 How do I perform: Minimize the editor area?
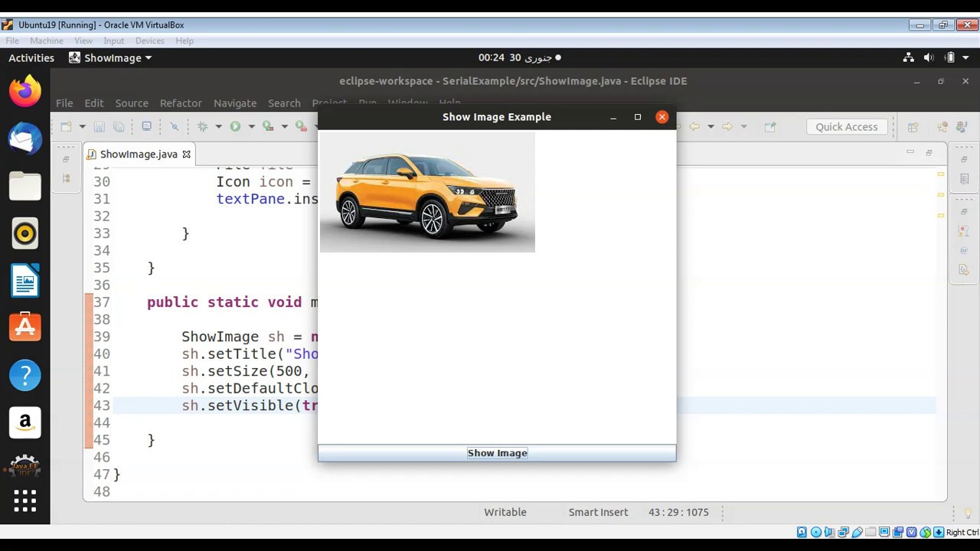[910, 152]
